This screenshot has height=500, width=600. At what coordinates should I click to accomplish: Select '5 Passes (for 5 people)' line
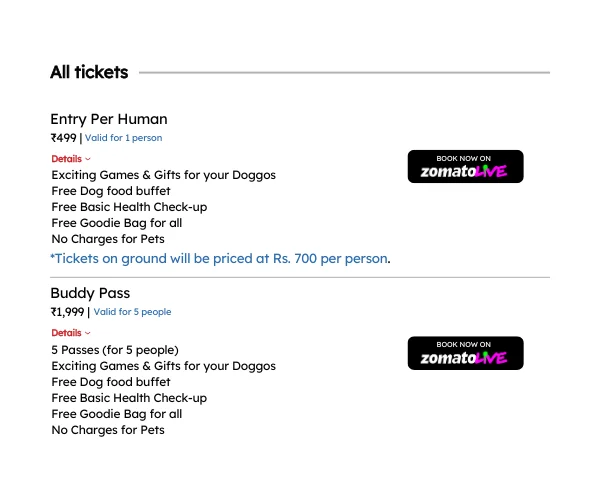coord(115,350)
